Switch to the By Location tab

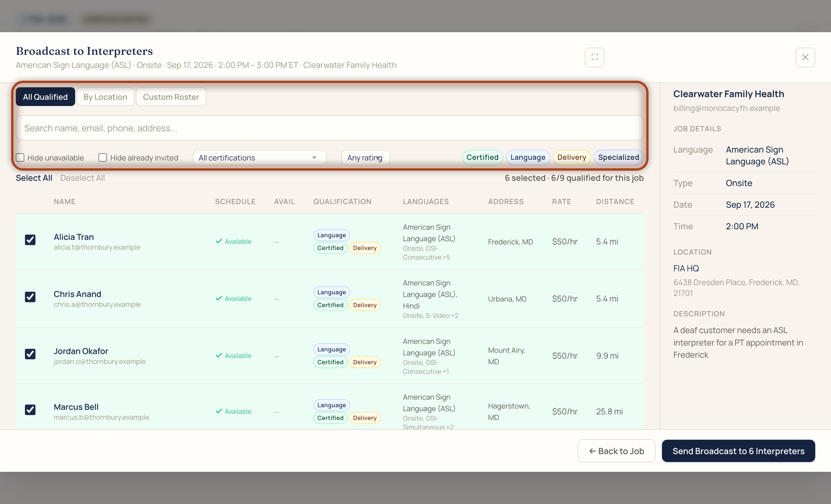[x=105, y=97]
